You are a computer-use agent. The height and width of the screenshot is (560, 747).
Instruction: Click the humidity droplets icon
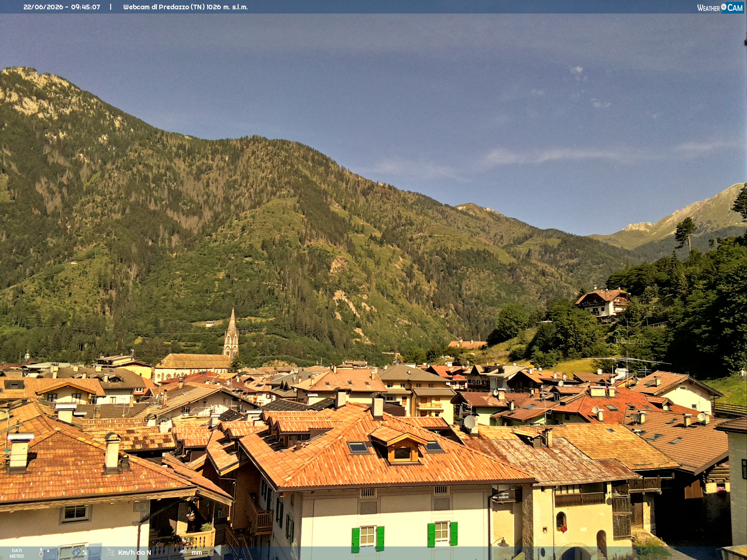(76, 553)
